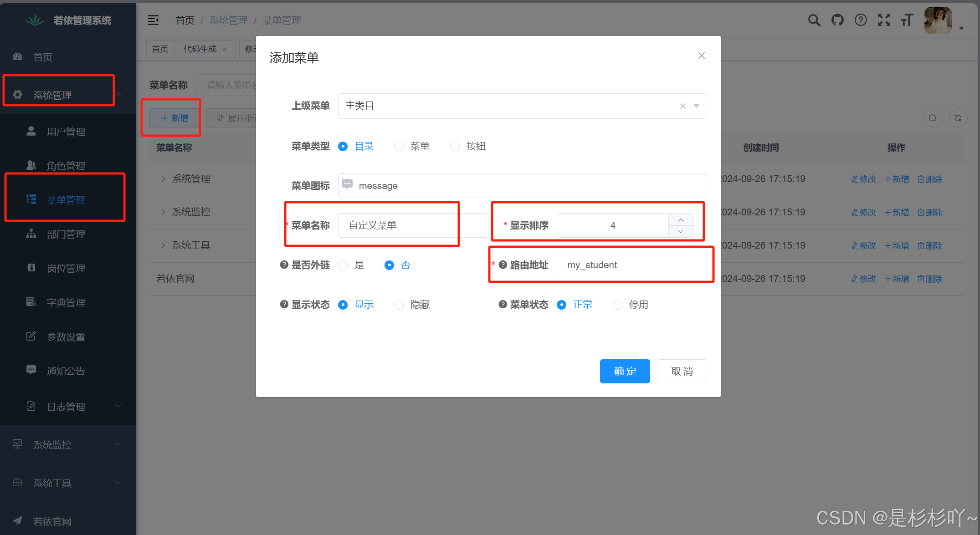Click the 确定 confirm button
The image size is (980, 535).
pyautogui.click(x=625, y=371)
